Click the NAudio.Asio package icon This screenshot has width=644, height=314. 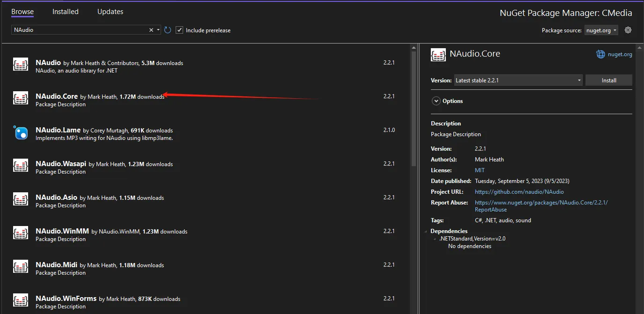[x=21, y=199]
